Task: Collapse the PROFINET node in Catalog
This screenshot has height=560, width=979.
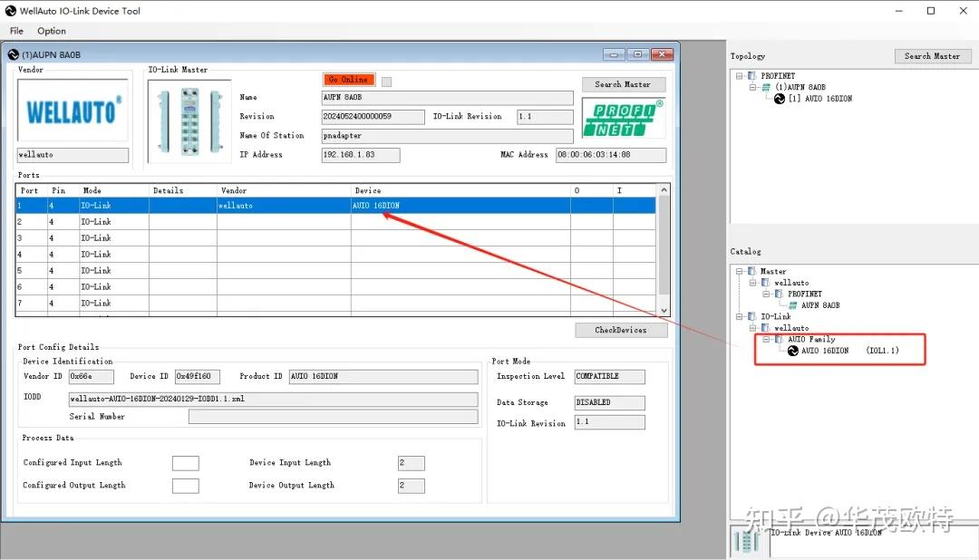Action: coord(766,294)
